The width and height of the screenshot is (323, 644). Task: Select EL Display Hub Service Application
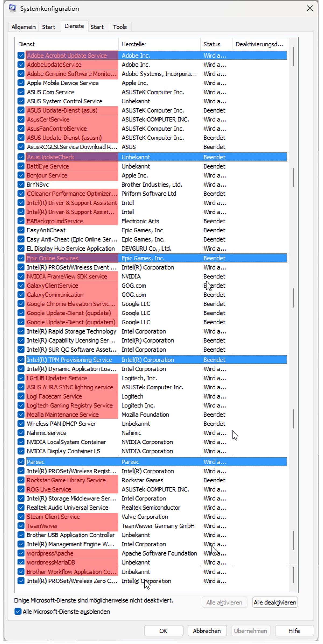(x=71, y=248)
